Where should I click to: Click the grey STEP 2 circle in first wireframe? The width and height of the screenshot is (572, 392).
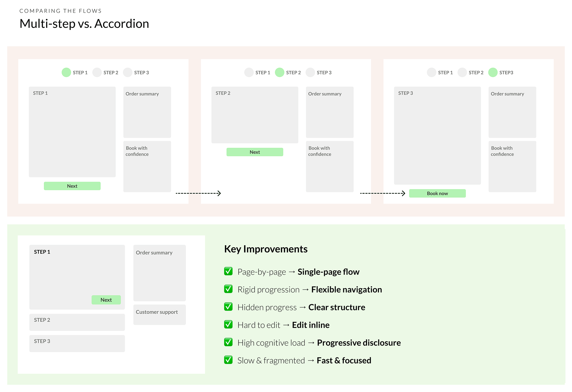coord(97,72)
